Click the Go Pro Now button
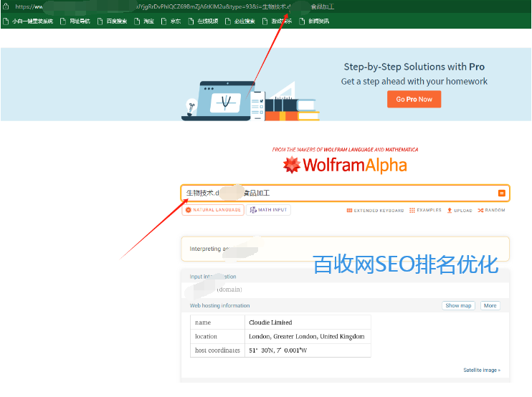 click(414, 99)
